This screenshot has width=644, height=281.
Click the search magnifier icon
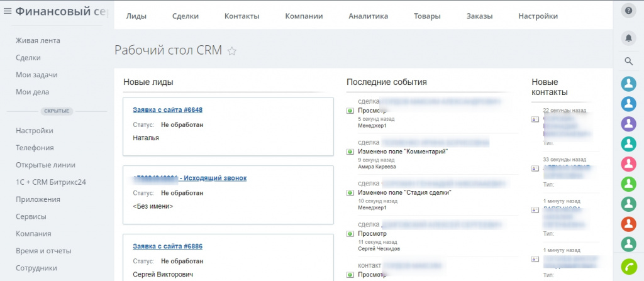(x=628, y=61)
